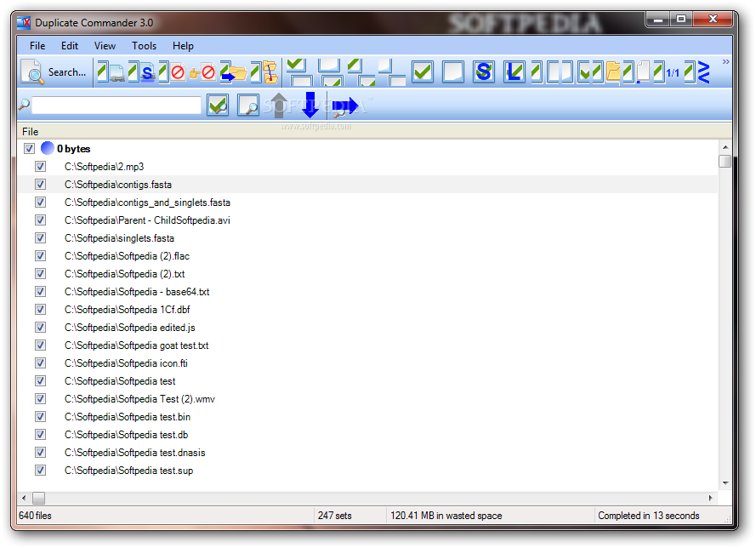Image resolution: width=756 pixels, height=548 pixels.
Task: Click the marked-files chain link icon
Action: [x=110, y=72]
